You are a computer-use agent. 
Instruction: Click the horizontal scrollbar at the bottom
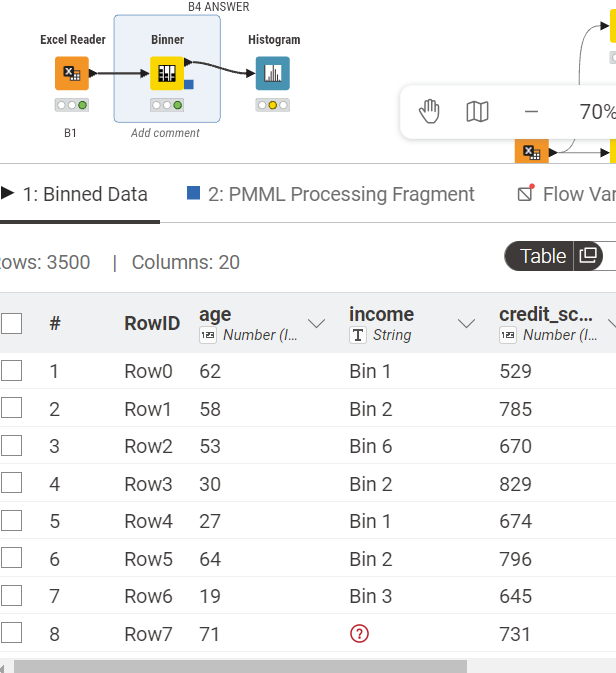pyautogui.click(x=240, y=666)
